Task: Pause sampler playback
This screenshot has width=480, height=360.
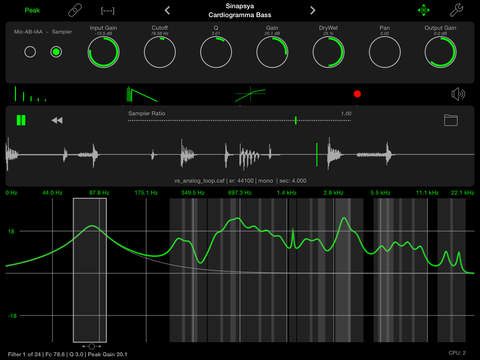Action: [21, 120]
